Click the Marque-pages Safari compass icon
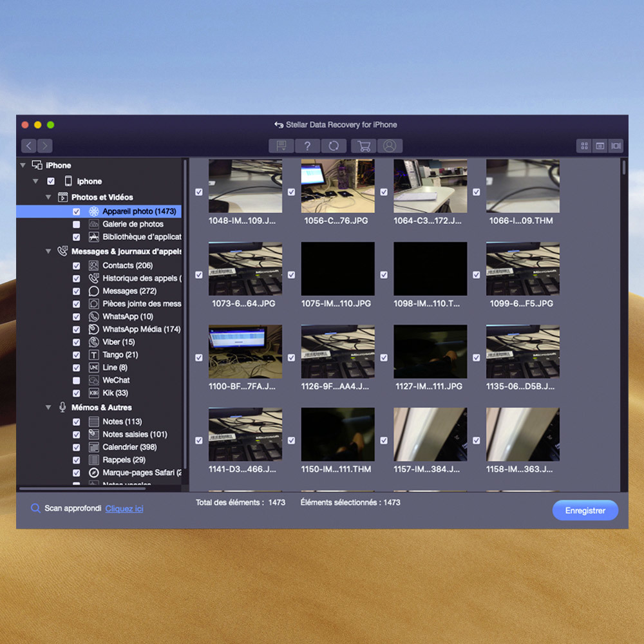644x644 pixels. [93, 473]
